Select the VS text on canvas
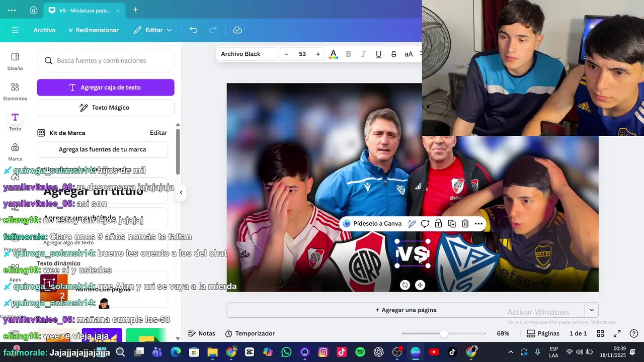Viewport: 644px width, 362px height. (413, 254)
